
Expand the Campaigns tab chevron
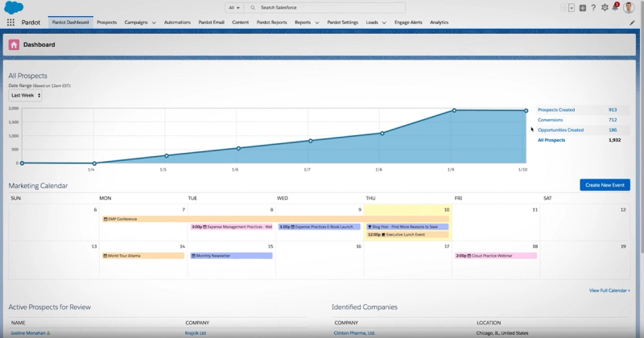(x=154, y=23)
